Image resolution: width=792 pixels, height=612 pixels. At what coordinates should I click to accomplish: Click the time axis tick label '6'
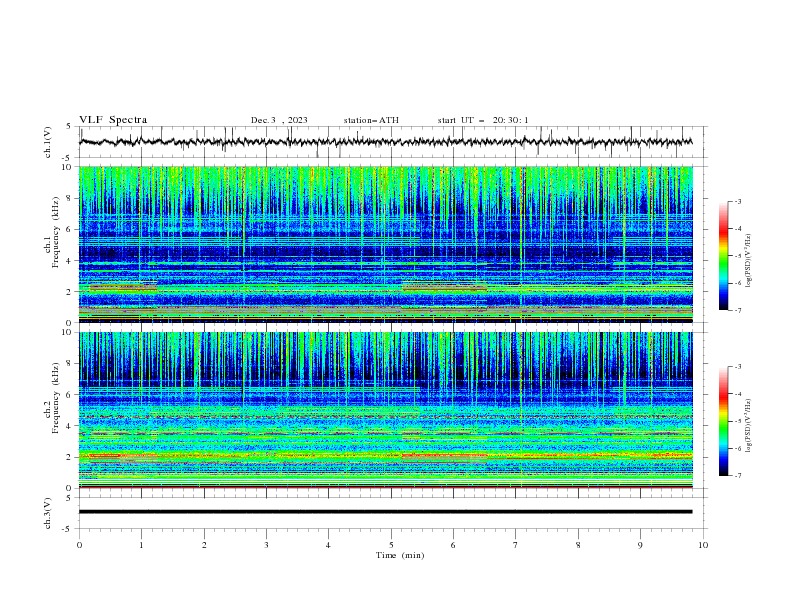[x=453, y=545]
